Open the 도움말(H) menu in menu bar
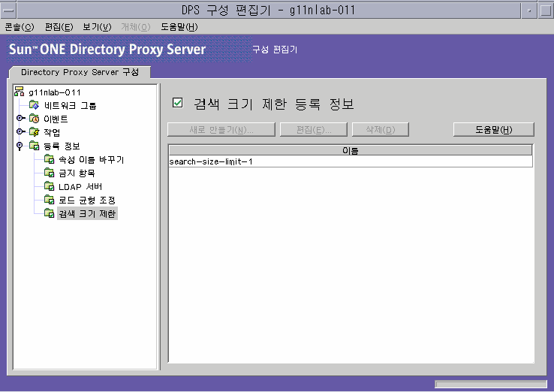The height and width of the screenshot is (392, 554). click(179, 27)
